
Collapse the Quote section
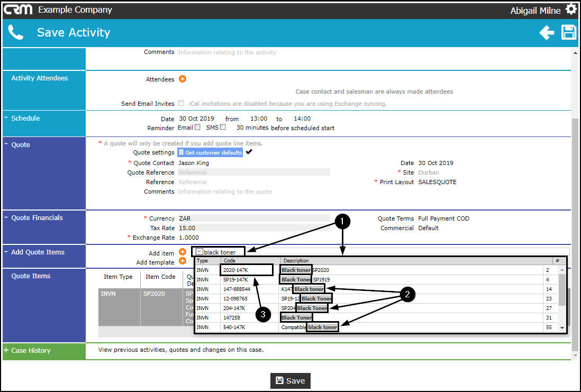pyautogui.click(x=6, y=144)
